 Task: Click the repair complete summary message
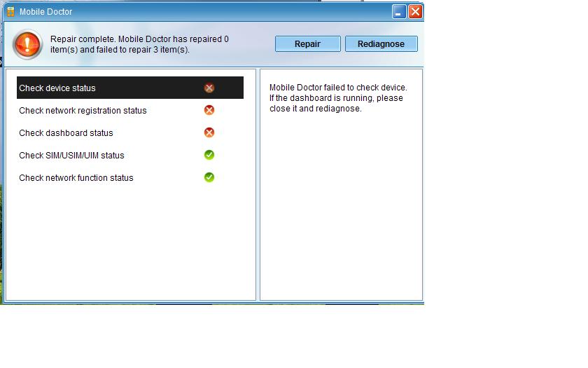point(139,44)
